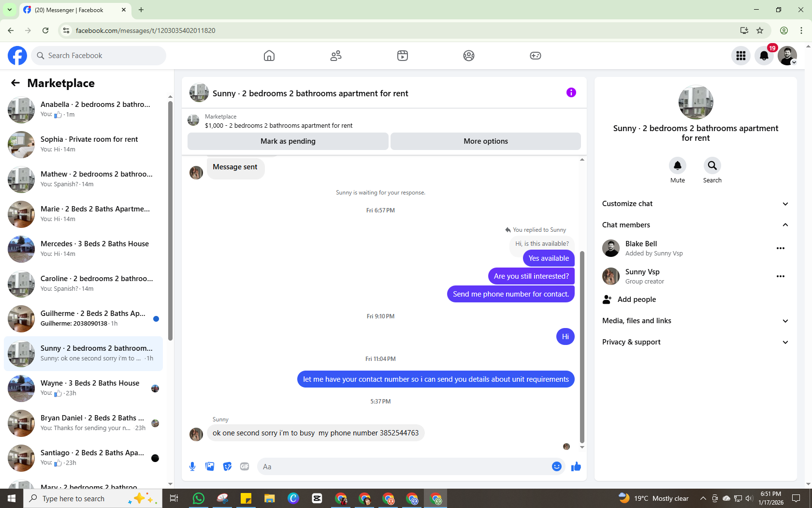This screenshot has height=508, width=812.
Task: Open Mercedes 3 Beds 2 Baths House chat
Action: pos(84,249)
